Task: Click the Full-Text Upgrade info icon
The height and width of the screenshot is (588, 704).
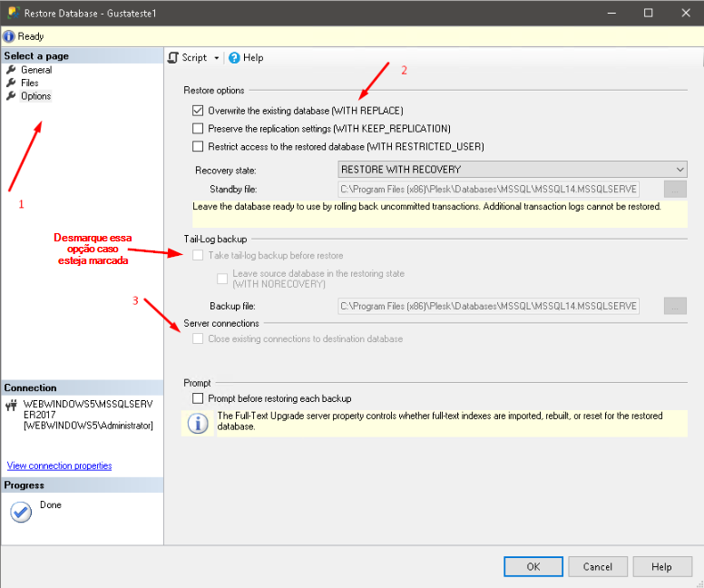Action: coord(197,424)
